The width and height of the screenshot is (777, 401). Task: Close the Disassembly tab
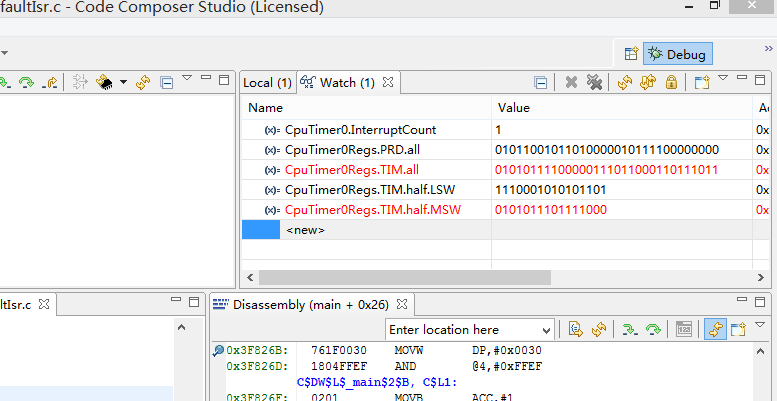(x=402, y=304)
